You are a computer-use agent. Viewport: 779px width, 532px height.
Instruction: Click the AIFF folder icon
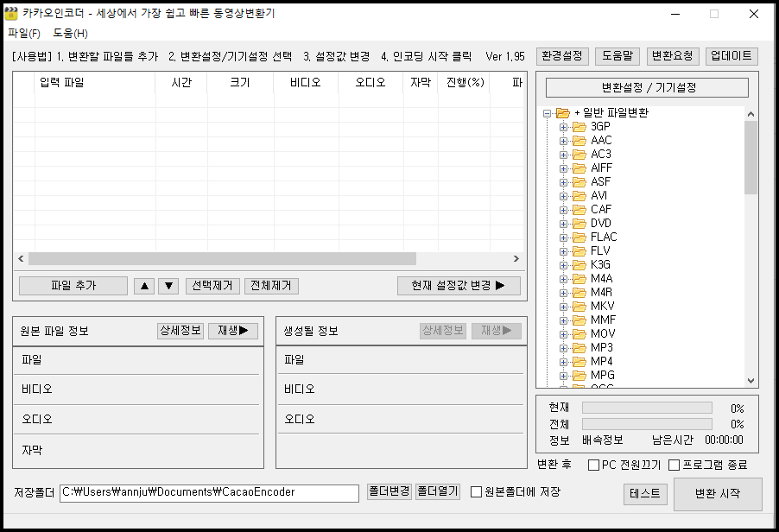pos(579,168)
